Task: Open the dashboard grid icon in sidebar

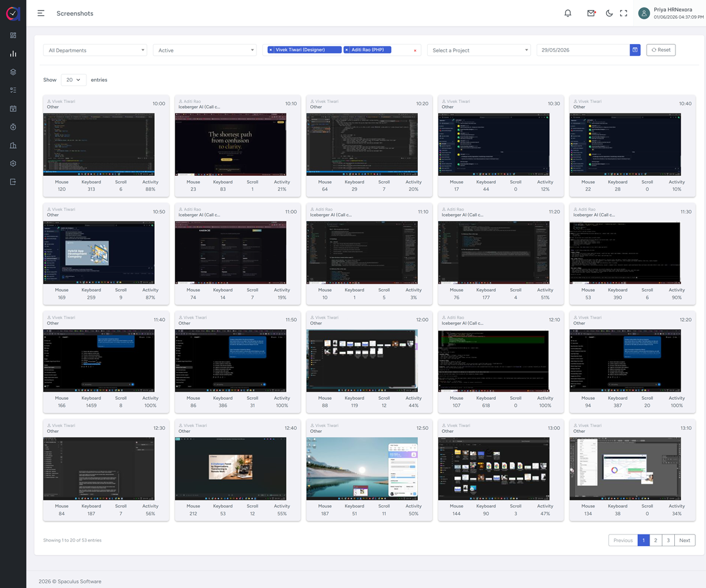Action: click(x=13, y=35)
